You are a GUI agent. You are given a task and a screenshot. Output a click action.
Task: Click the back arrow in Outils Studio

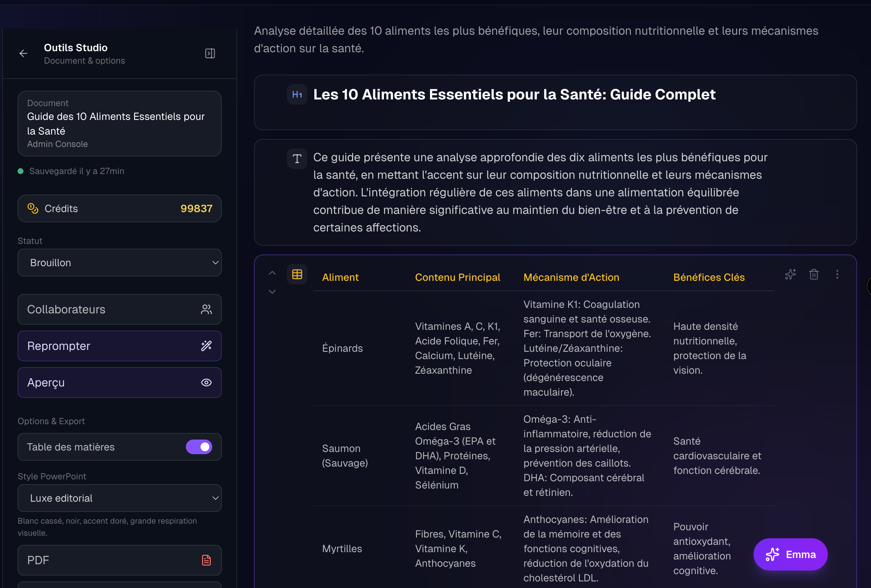click(x=23, y=53)
